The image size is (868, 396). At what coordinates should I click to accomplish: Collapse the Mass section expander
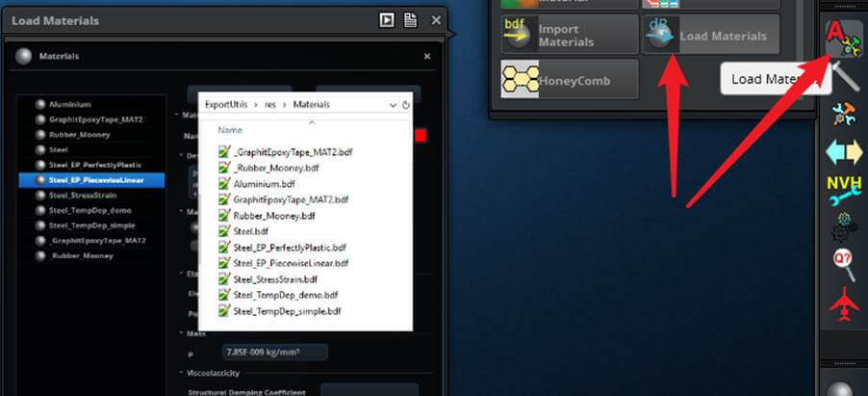(181, 333)
